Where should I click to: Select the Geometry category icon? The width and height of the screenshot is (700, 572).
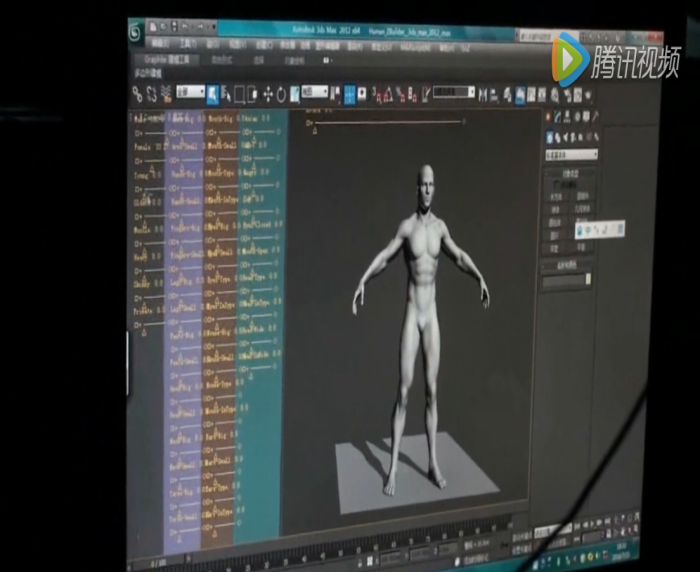pyautogui.click(x=549, y=137)
